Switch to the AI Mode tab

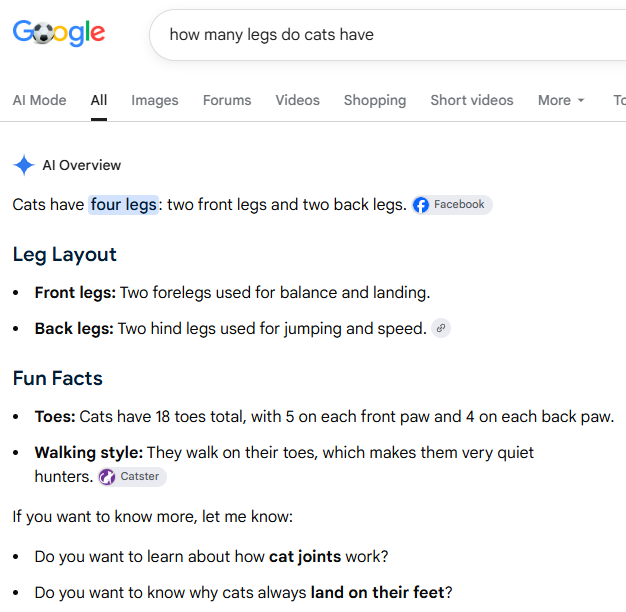pyautogui.click(x=40, y=100)
